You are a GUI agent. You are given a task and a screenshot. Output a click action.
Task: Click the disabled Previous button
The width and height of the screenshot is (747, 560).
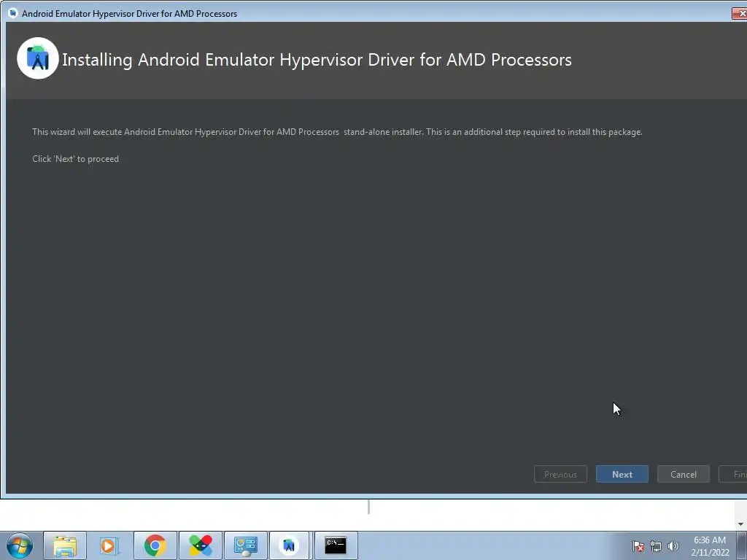pos(560,474)
